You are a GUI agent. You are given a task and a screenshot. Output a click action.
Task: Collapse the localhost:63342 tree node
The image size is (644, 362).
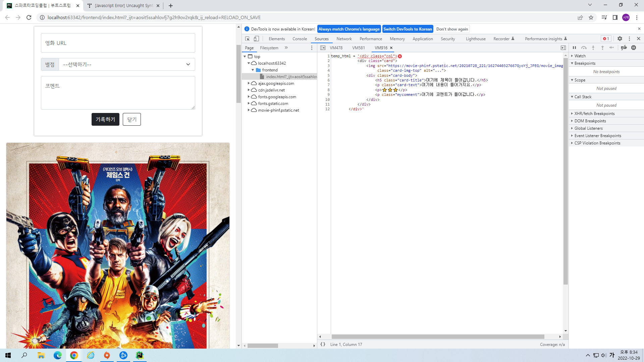coord(249,63)
